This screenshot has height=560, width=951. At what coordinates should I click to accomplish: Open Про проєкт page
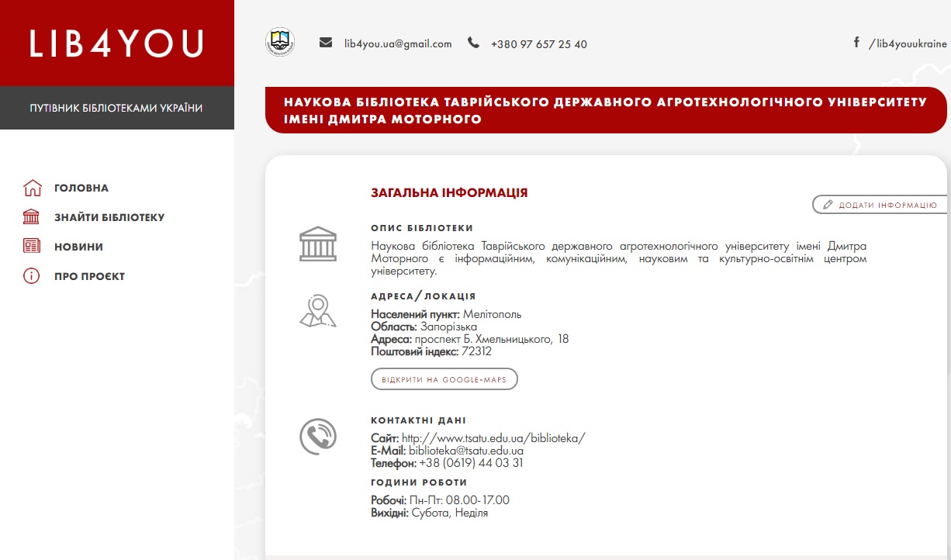89,276
